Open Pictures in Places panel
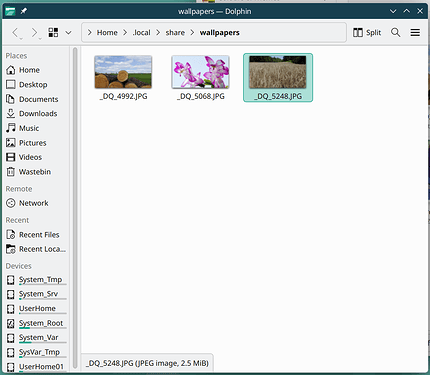The width and height of the screenshot is (430, 375). pyautogui.click(x=37, y=143)
